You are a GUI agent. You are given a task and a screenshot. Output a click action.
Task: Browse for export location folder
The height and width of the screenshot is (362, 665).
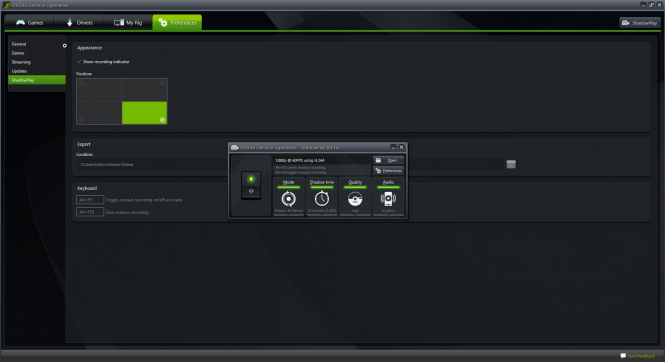511,164
